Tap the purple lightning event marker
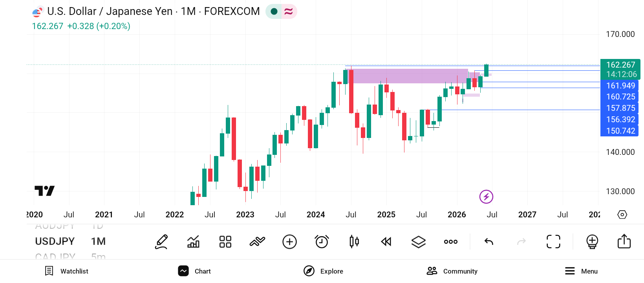The width and height of the screenshot is (644, 283). pos(486,197)
